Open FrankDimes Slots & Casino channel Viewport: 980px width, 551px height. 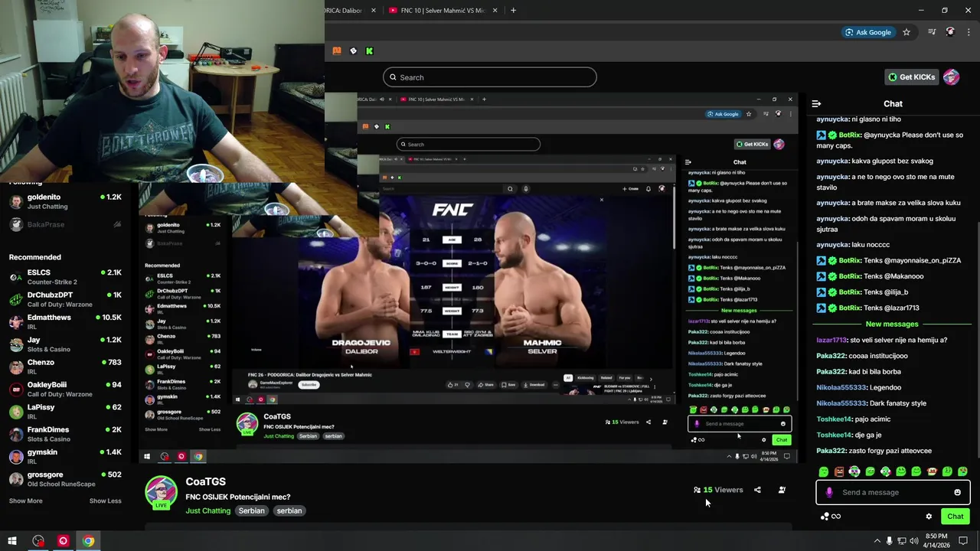[x=65, y=434]
